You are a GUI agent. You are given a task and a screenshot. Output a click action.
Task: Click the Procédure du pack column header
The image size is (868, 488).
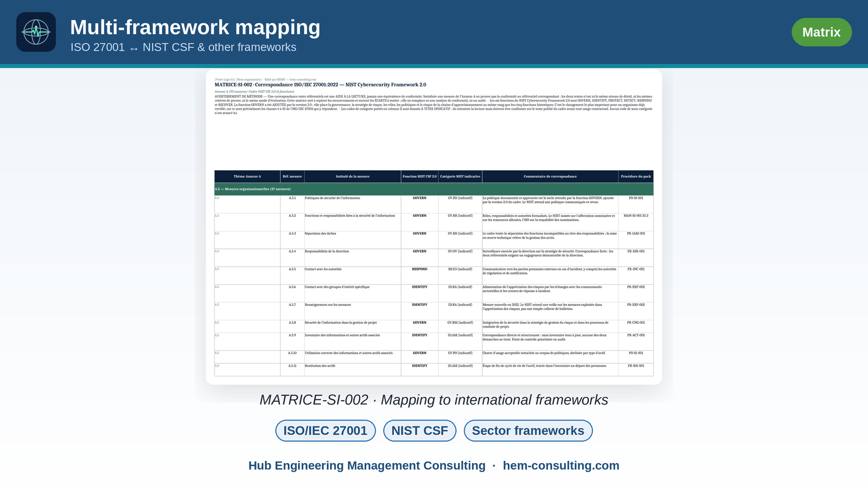tap(636, 176)
